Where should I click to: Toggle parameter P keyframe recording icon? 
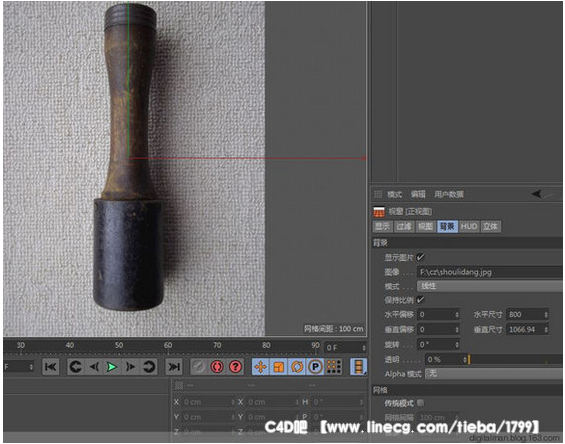click(x=315, y=367)
